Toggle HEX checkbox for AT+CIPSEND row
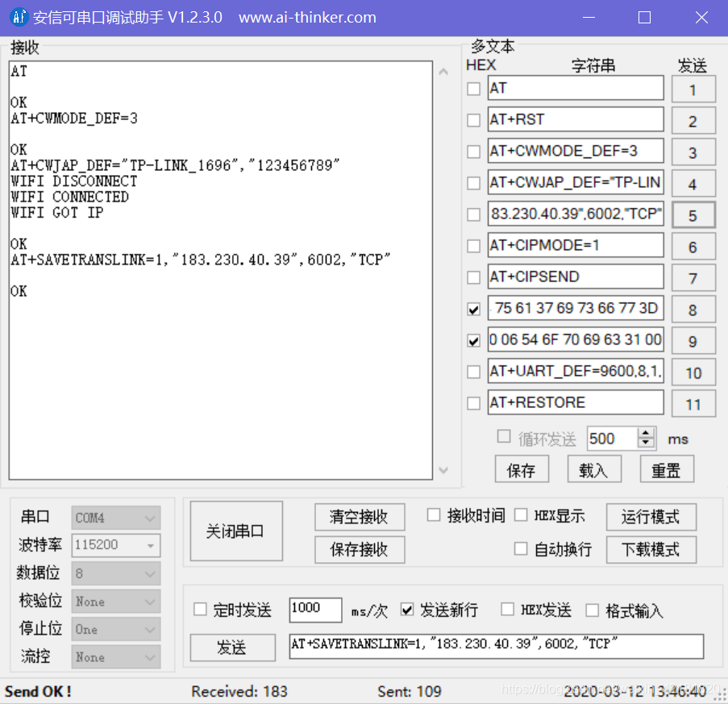Screen dimensions: 728x704 (473, 277)
